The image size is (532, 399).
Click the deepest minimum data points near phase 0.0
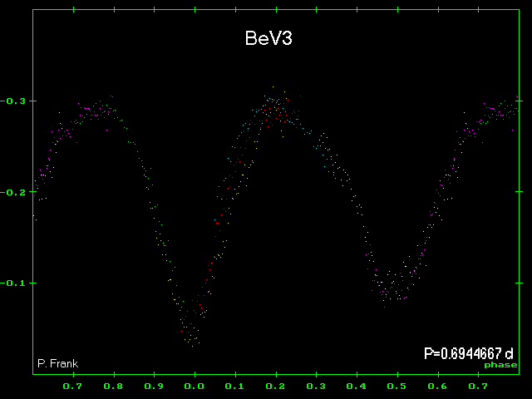[x=191, y=332]
